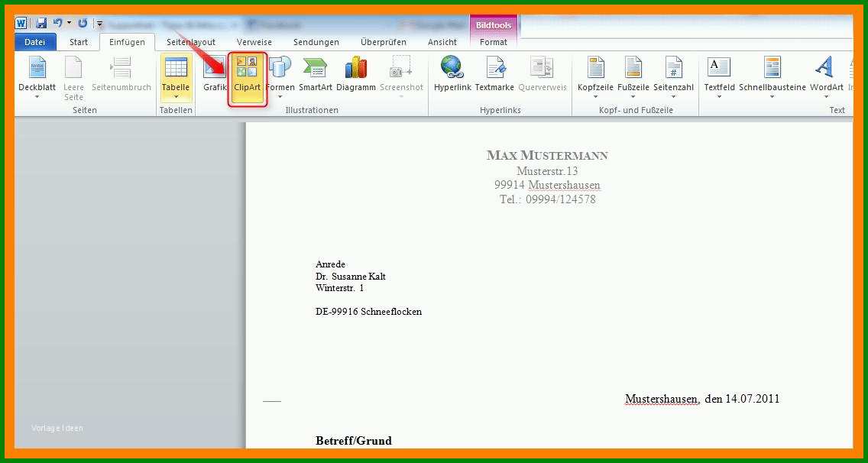Insert a Seitenzahl page number

(x=674, y=74)
